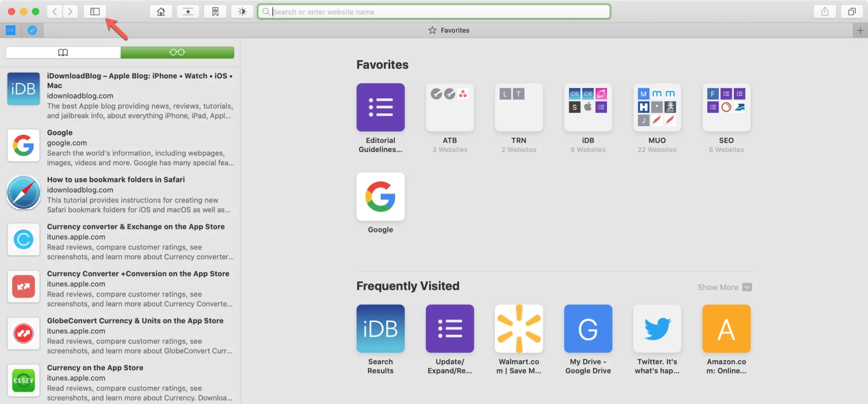Select the bookmark ribbon icon in the toolbar

coord(215,11)
